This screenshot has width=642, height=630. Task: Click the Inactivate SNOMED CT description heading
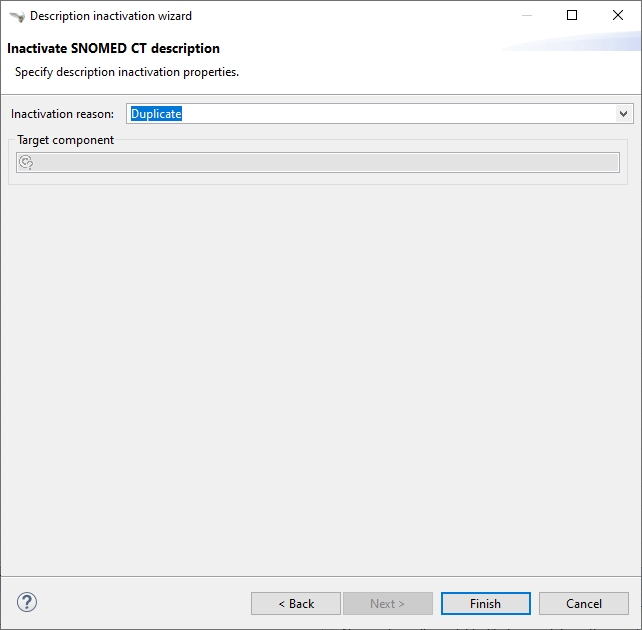click(113, 48)
